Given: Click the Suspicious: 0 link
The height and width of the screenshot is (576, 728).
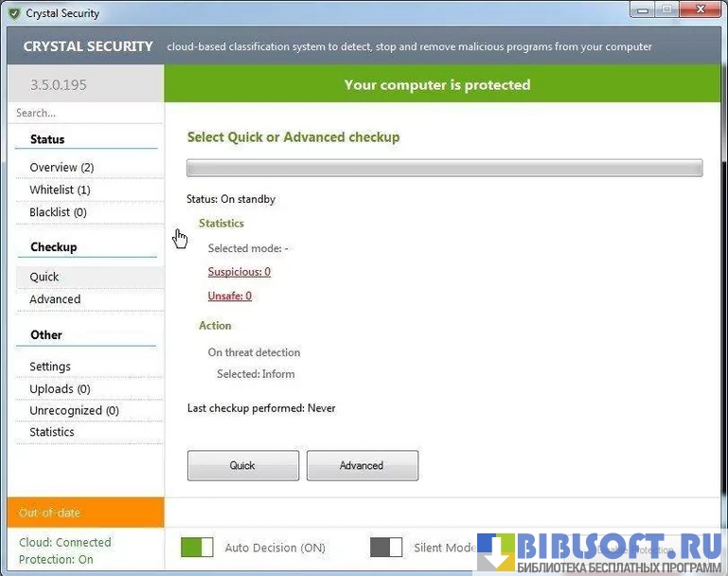Looking at the screenshot, I should pos(240,272).
